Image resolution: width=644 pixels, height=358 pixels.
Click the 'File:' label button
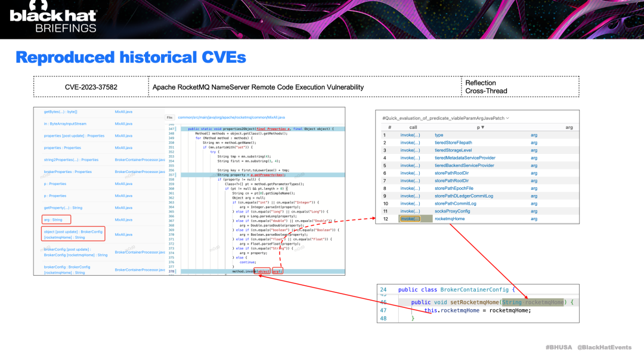[169, 118]
